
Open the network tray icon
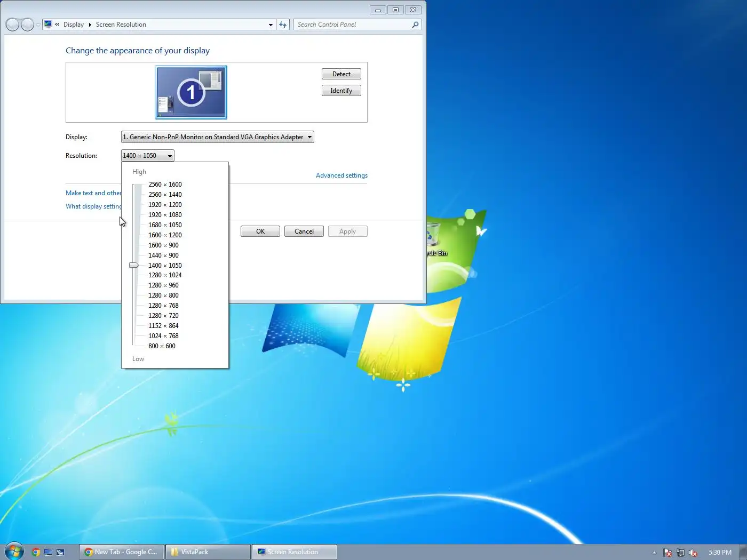[680, 553]
